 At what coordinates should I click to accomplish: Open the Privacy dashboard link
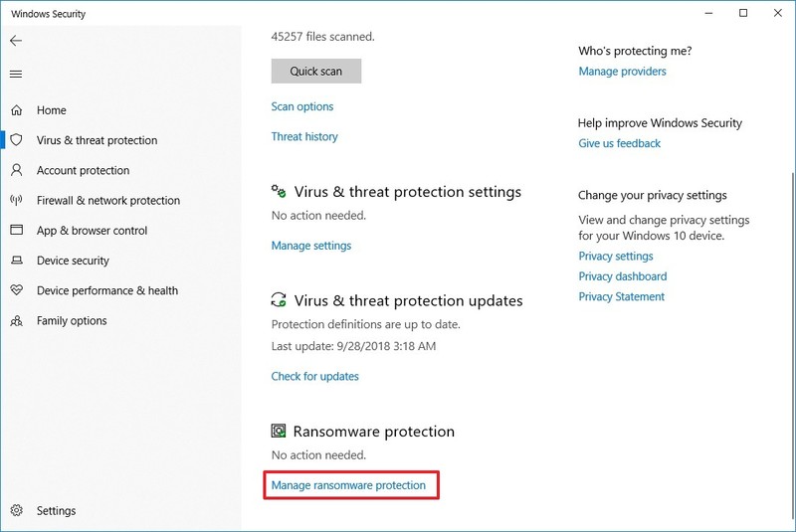tap(623, 276)
